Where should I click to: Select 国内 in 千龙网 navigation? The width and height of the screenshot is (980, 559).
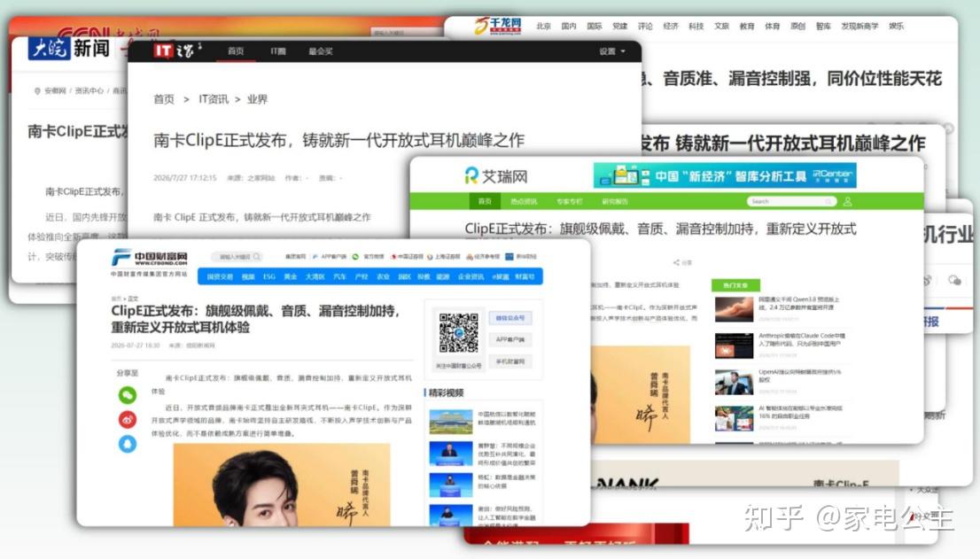569,27
